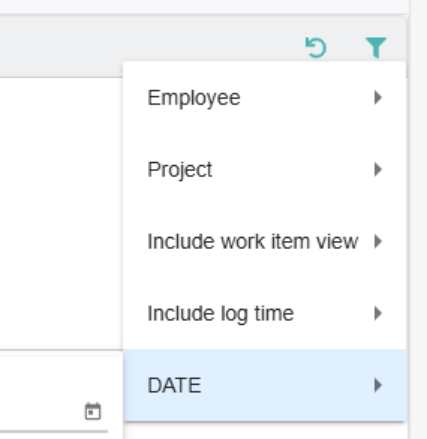Click the light strip above the toolbar header

point(204,7)
